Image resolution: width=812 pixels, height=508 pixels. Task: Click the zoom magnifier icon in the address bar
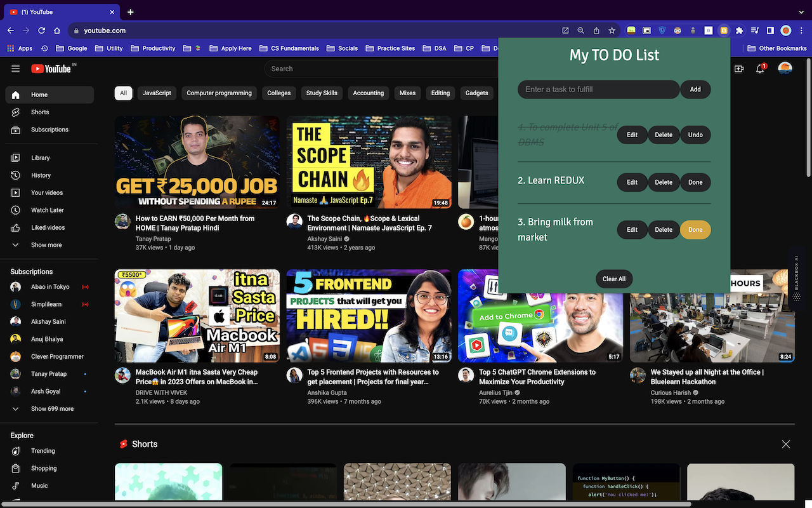(580, 30)
